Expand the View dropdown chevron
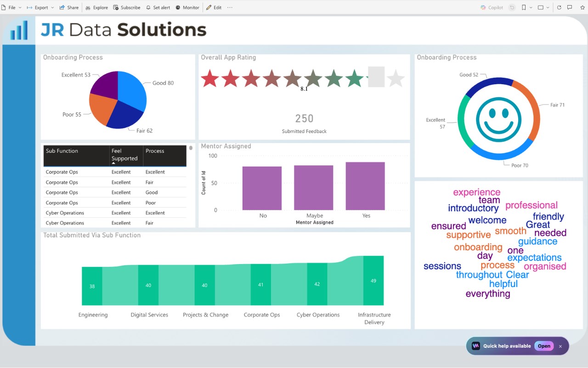 [x=548, y=7]
